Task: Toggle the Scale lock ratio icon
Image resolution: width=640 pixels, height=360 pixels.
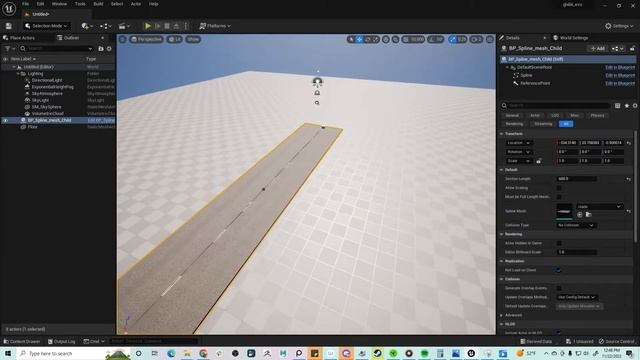Action: pos(539,161)
